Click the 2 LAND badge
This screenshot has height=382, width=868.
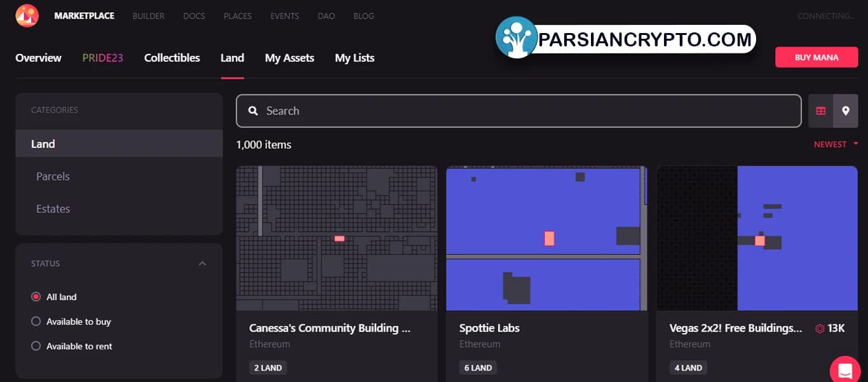pyautogui.click(x=268, y=367)
